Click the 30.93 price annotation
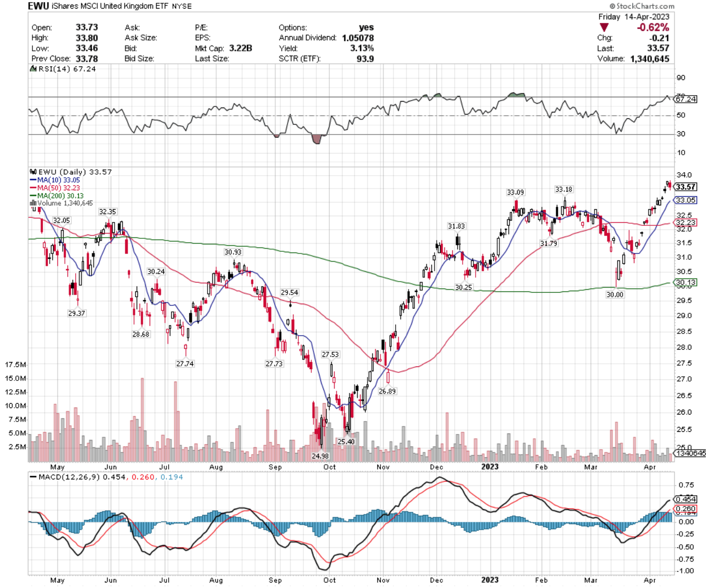 click(233, 252)
